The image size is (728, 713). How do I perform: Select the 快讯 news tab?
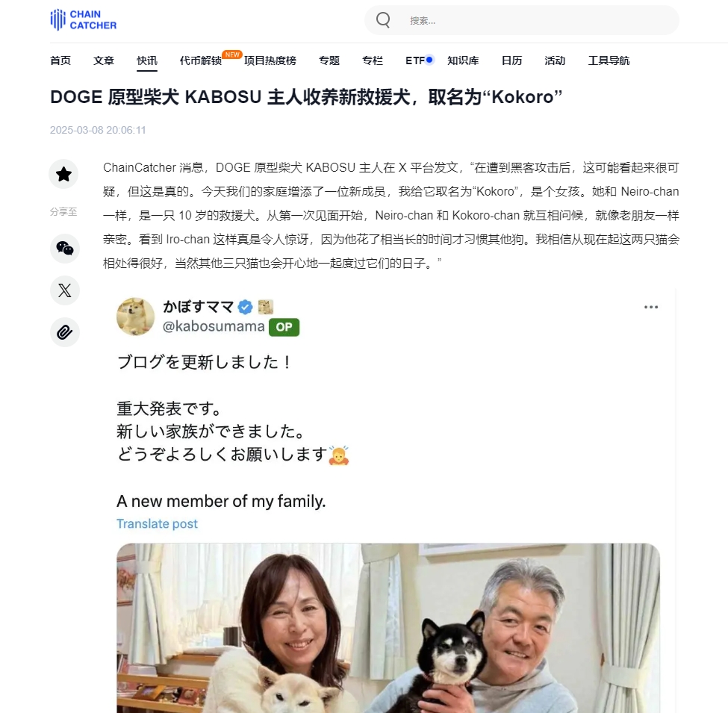tap(146, 60)
